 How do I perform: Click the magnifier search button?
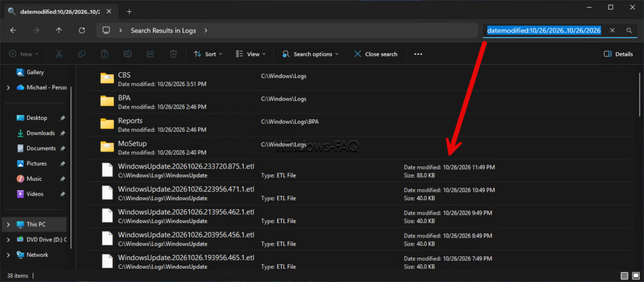click(629, 30)
